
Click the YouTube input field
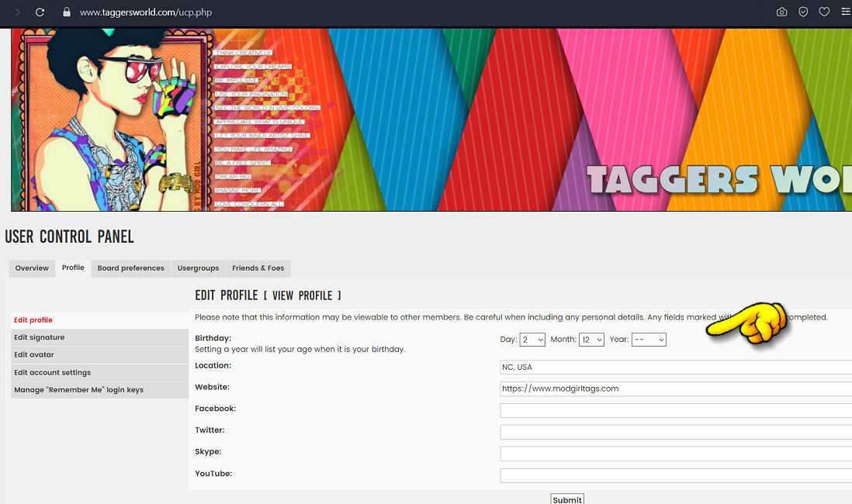676,476
